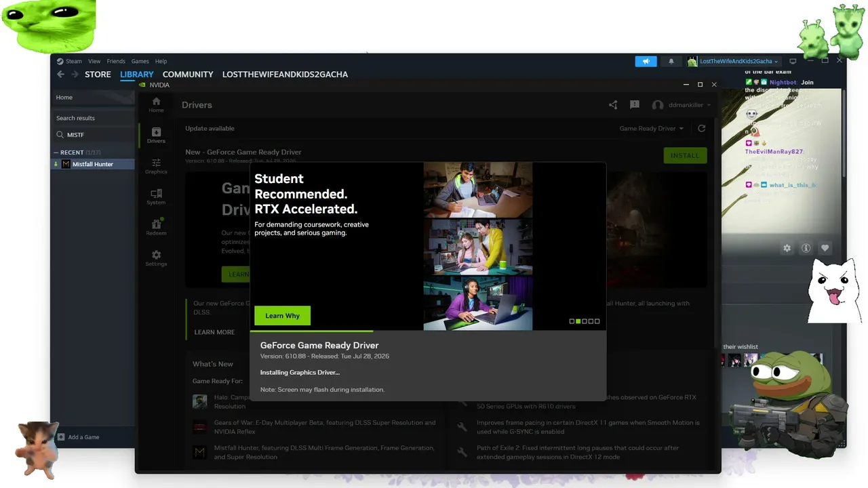Click the Learn Why button in the ad
Viewport: 868px width, 488px height.
pos(282,316)
